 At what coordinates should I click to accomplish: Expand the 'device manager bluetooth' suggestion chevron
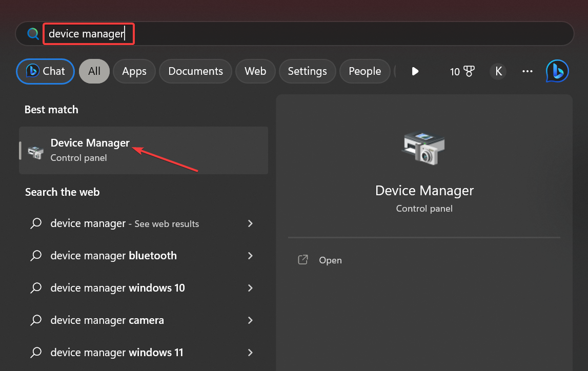click(250, 256)
